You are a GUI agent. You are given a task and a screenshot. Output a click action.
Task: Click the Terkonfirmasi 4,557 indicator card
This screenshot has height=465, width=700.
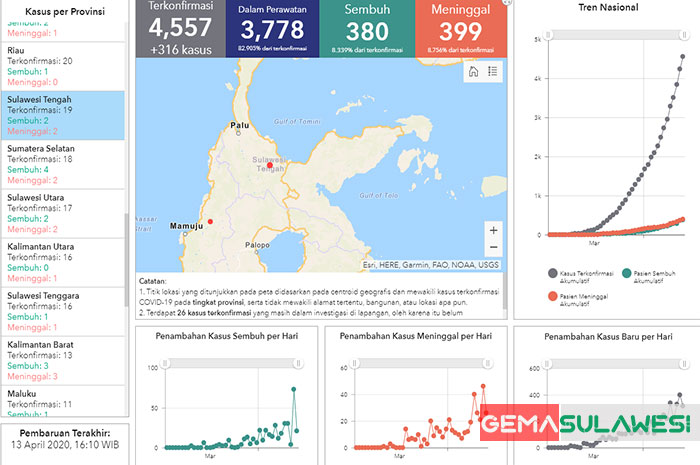(181, 28)
